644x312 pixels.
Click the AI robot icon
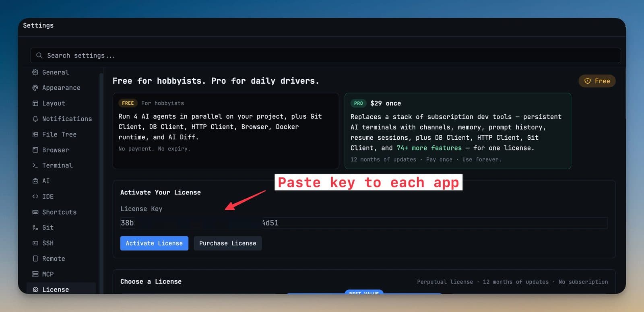tap(35, 181)
